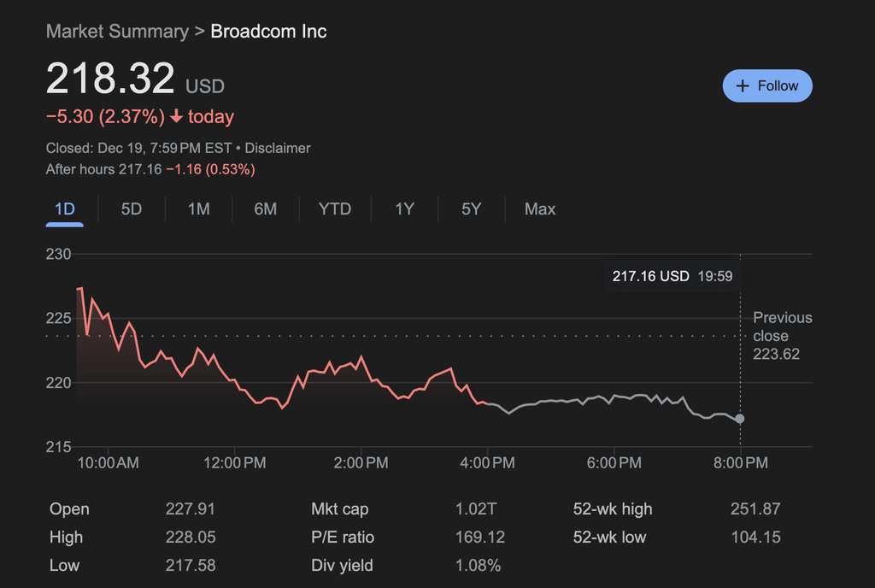Switch to the 1M chart tab
The image size is (875, 588).
pyautogui.click(x=198, y=209)
